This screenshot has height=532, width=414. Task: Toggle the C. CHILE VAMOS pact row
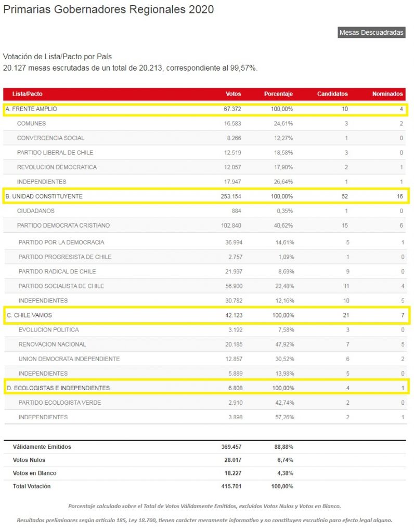click(29, 315)
